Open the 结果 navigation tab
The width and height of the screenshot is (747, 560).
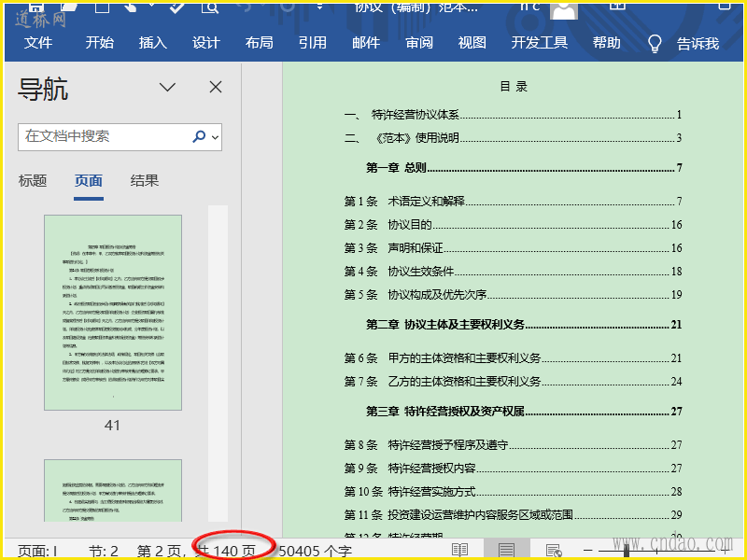click(145, 181)
